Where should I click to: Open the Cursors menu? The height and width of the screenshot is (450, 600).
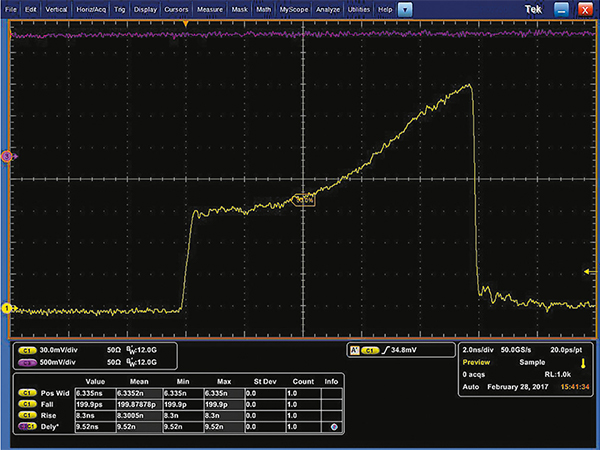[x=175, y=9]
